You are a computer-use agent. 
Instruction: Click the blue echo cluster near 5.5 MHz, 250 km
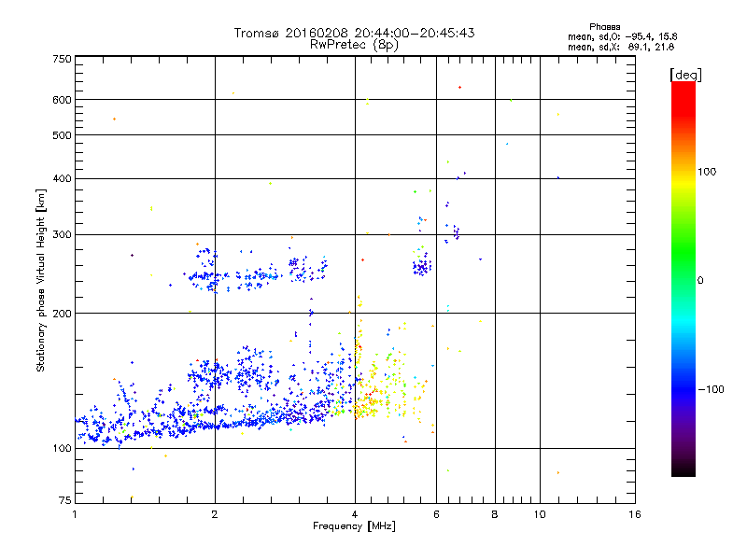tap(422, 267)
